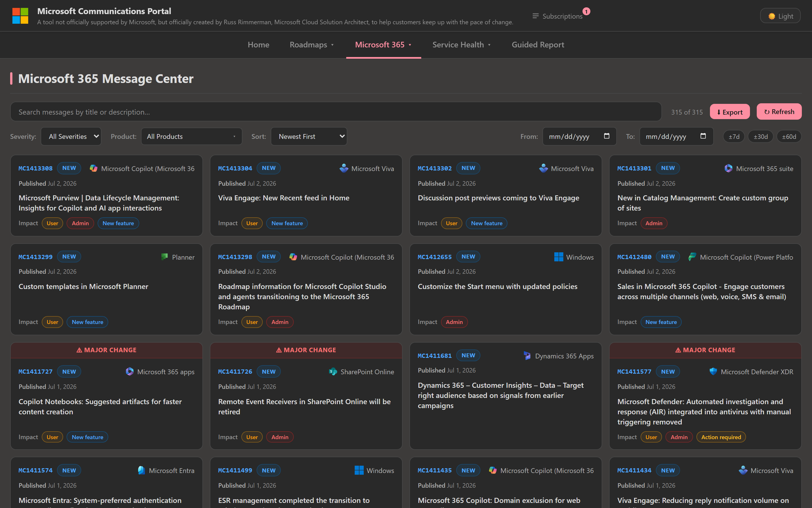812x508 pixels.
Task: Open the Roadmaps tab
Action: pos(312,45)
